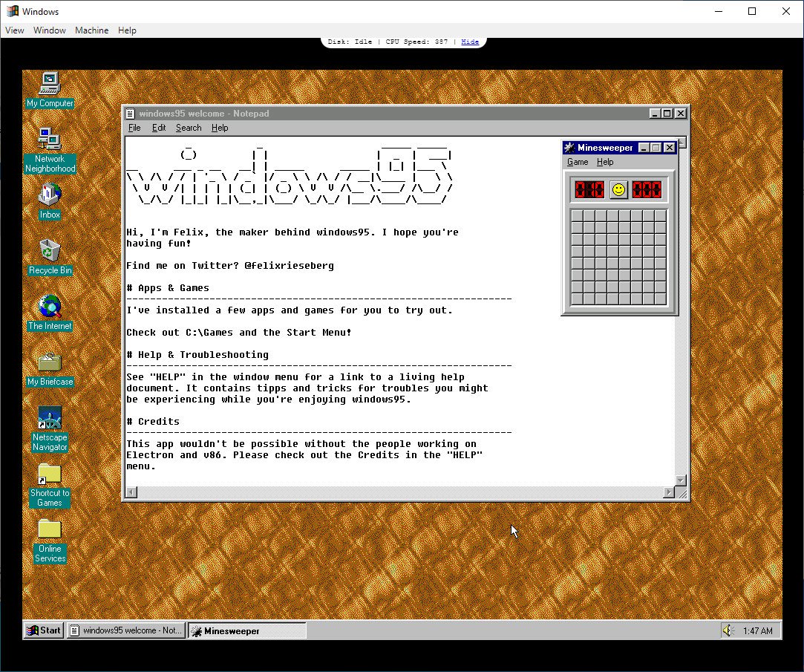Click the Minesweeper taskbar button
This screenshot has width=804, height=672.
point(247,630)
